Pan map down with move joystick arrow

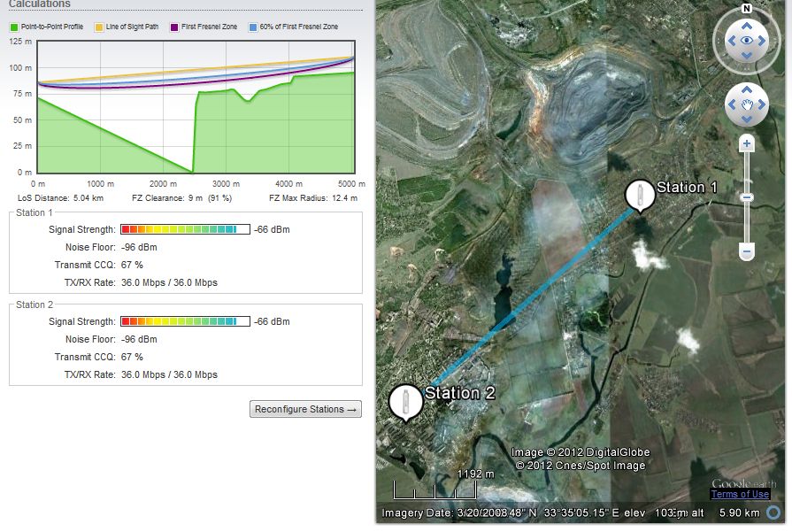click(x=747, y=120)
